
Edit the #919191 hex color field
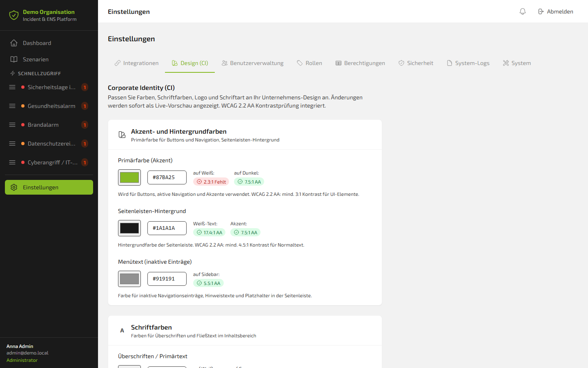[167, 279]
